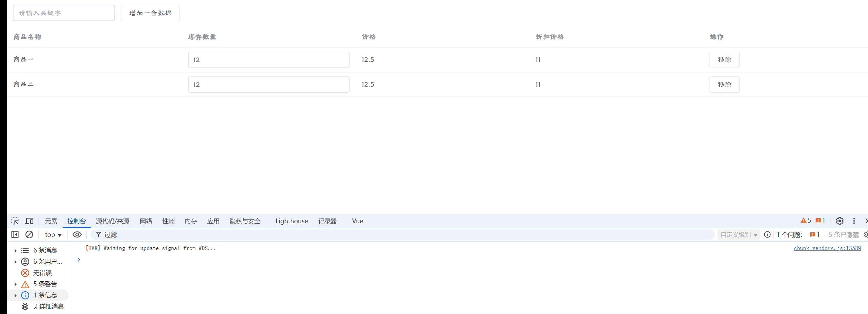Image resolution: width=868 pixels, height=314 pixels.
Task: Click the 价格 column header
Action: pos(369,37)
